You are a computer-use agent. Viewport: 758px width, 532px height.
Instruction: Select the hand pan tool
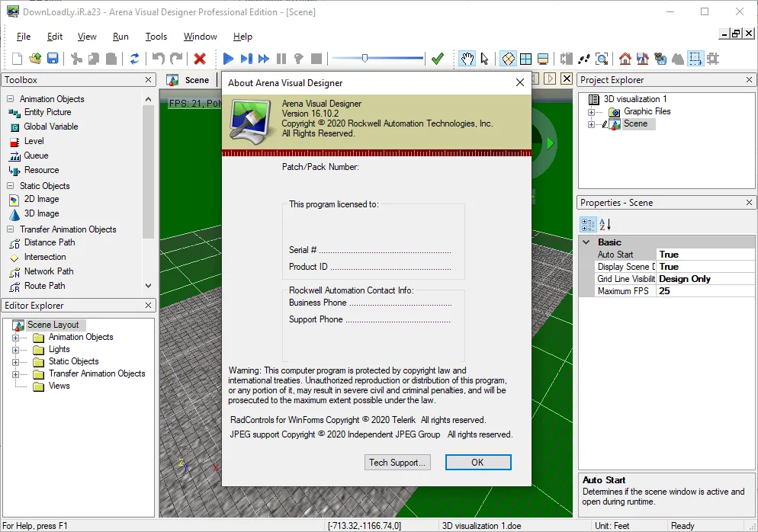click(x=467, y=59)
